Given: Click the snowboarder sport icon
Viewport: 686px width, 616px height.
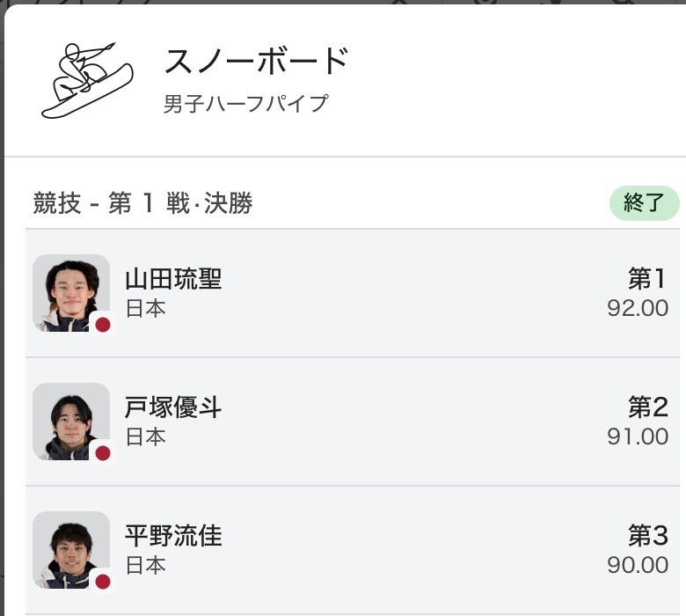Looking at the screenshot, I should (x=86, y=79).
